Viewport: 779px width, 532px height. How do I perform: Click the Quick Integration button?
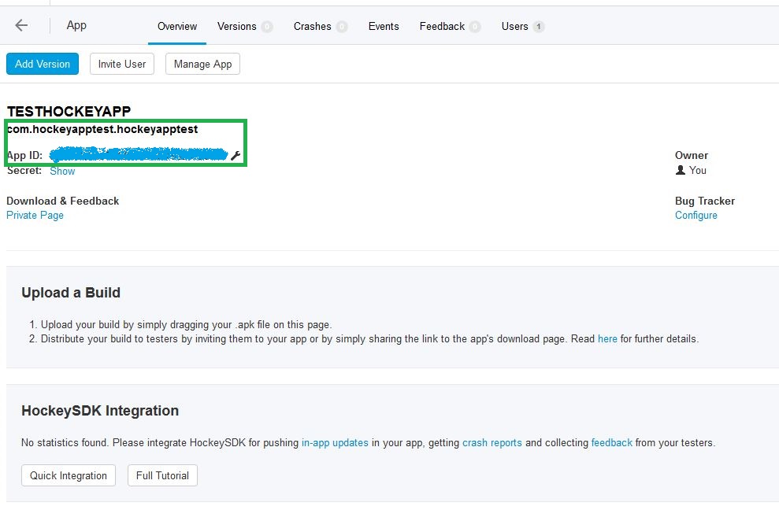click(69, 475)
